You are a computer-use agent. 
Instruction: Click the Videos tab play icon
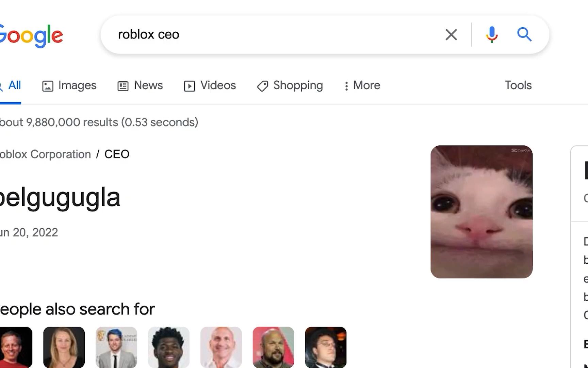tap(190, 86)
